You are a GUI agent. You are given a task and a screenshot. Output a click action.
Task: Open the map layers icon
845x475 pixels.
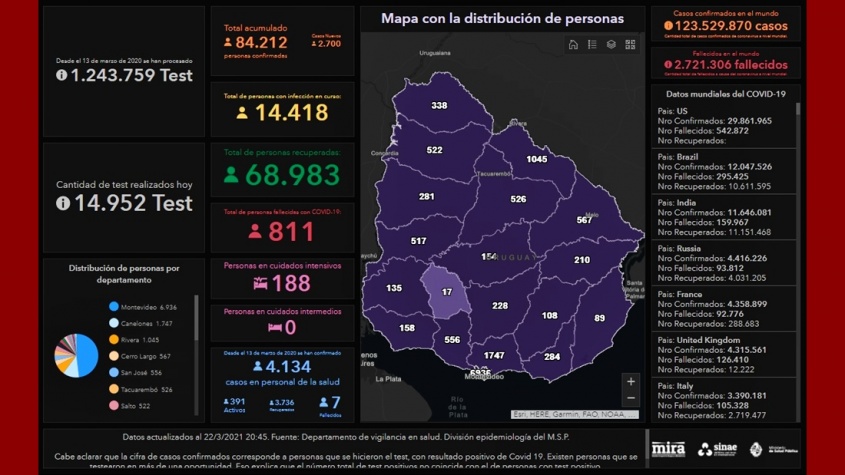coord(611,45)
